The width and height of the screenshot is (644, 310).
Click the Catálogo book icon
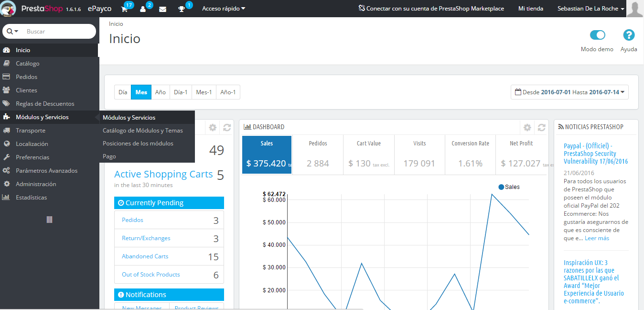6,64
